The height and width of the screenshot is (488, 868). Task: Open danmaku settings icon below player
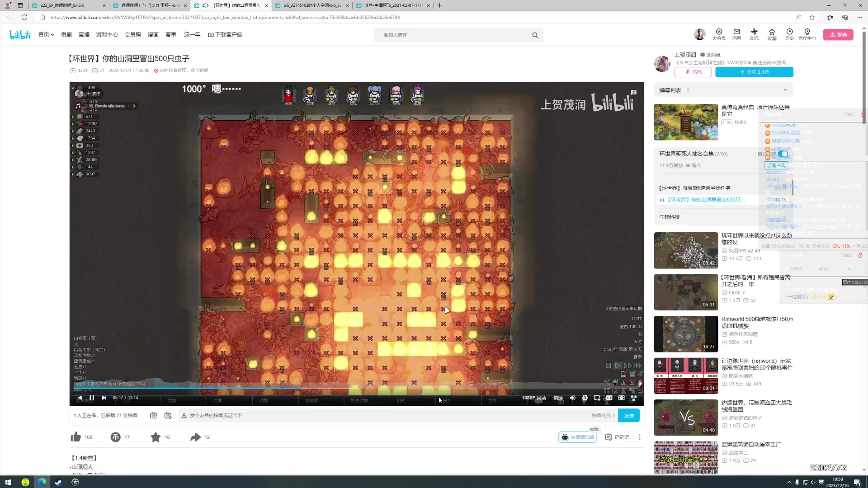[x=168, y=415]
